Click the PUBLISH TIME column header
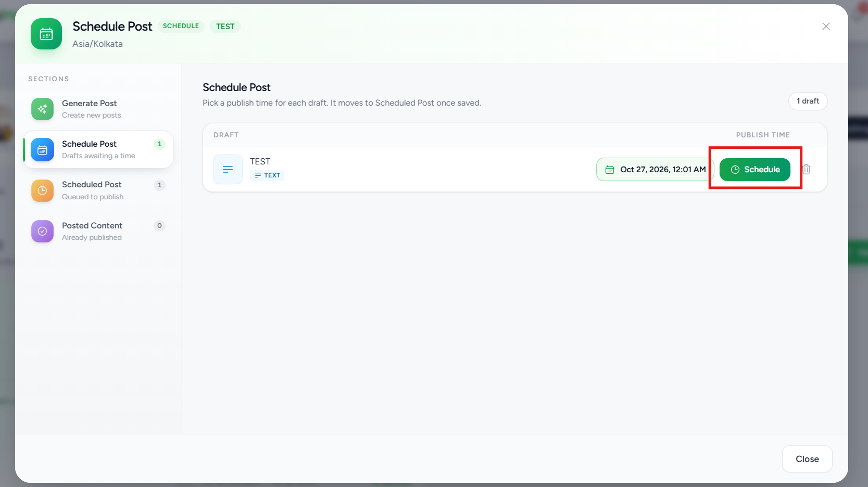Screen dimensions: 868x487 (763, 135)
